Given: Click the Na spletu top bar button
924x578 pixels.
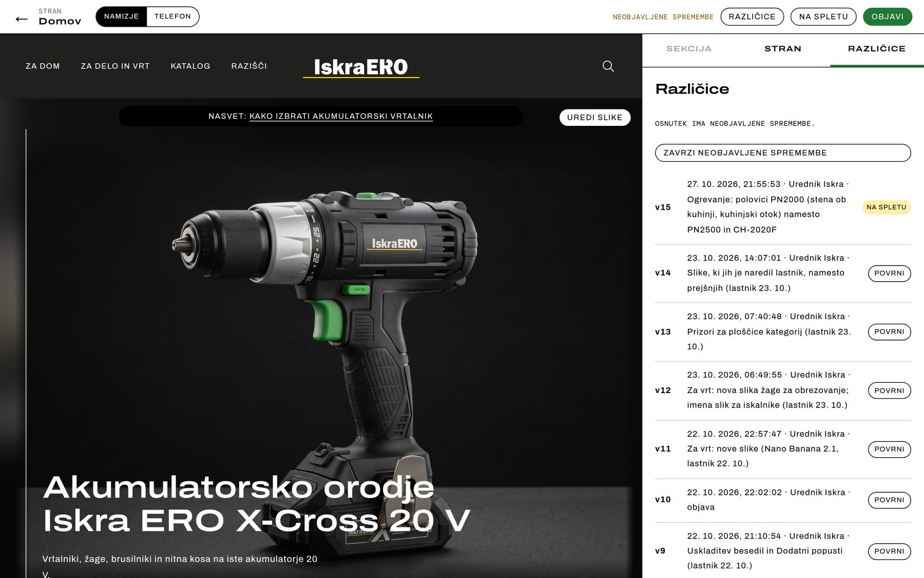Looking at the screenshot, I should click(823, 16).
